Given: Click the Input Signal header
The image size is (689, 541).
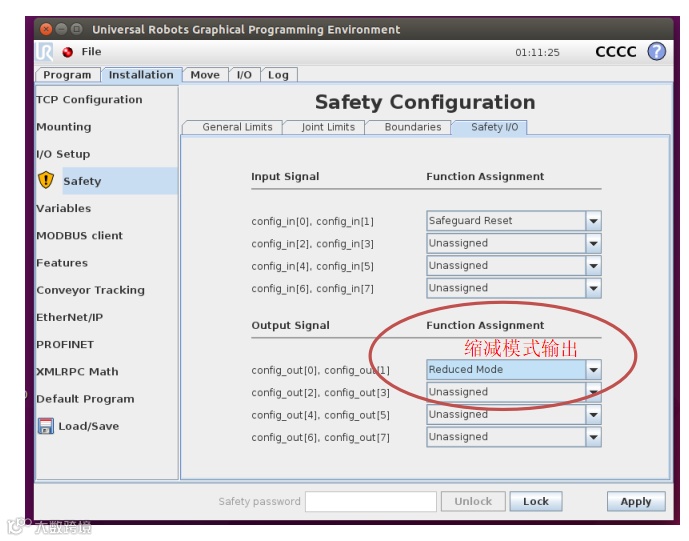Looking at the screenshot, I should pos(285,177).
